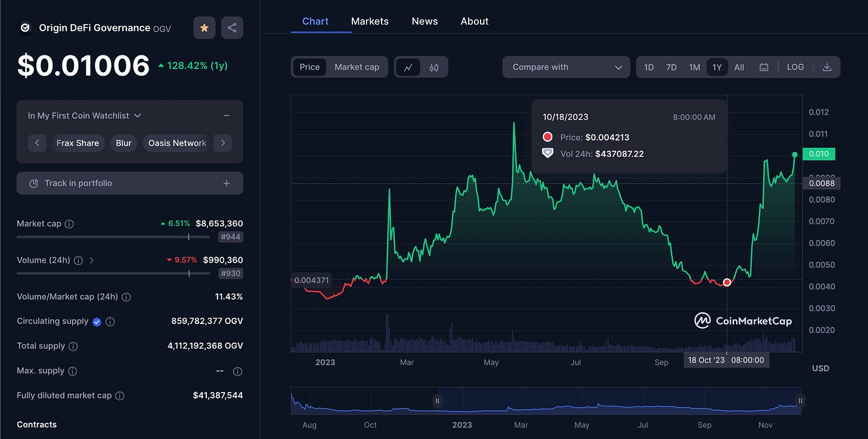Click left handle of range navigator
Image resolution: width=868 pixels, height=439 pixels.
(437, 401)
